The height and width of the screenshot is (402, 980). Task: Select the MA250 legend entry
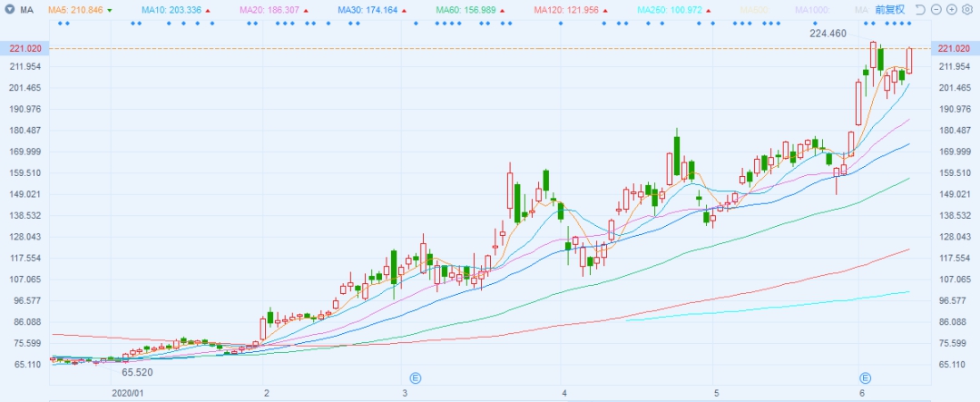[x=670, y=10]
